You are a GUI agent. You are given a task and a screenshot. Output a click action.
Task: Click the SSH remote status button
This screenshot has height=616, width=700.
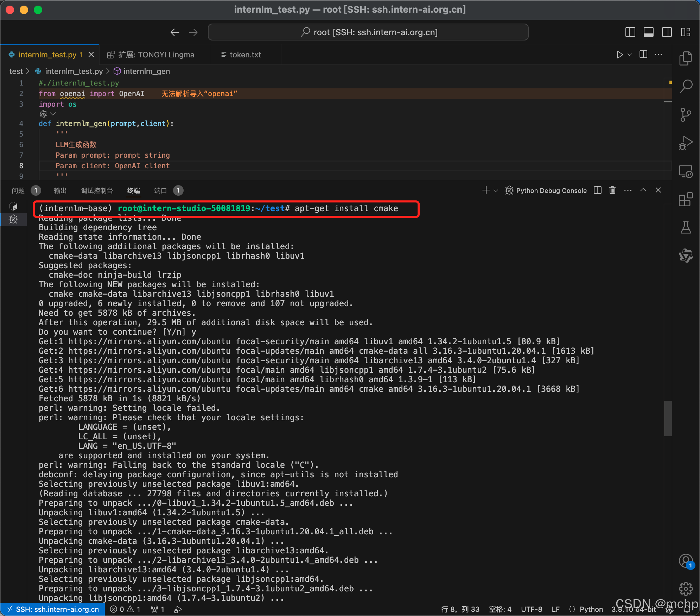pyautogui.click(x=53, y=609)
